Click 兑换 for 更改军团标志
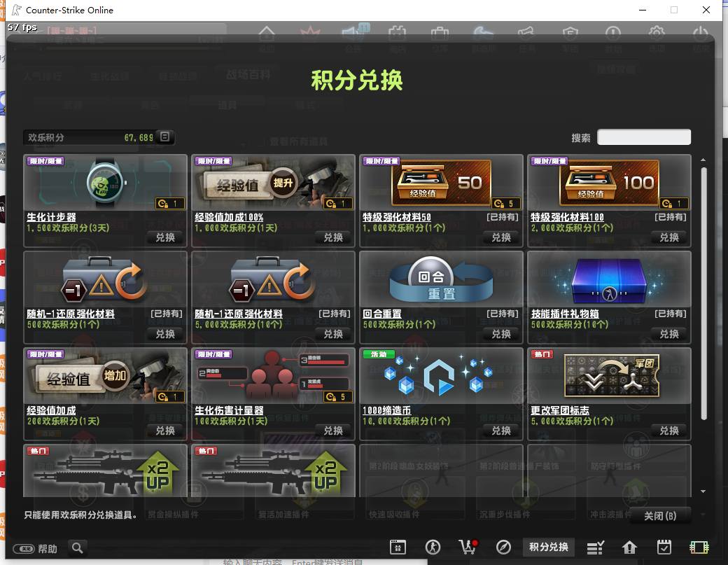Screen dimensions: 728x565 [669, 431]
